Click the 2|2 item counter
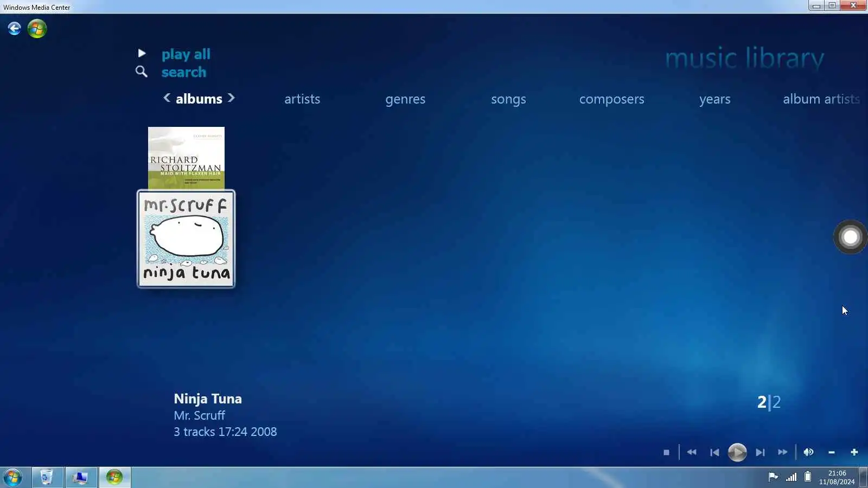Viewport: 868px width, 488px height. click(769, 402)
